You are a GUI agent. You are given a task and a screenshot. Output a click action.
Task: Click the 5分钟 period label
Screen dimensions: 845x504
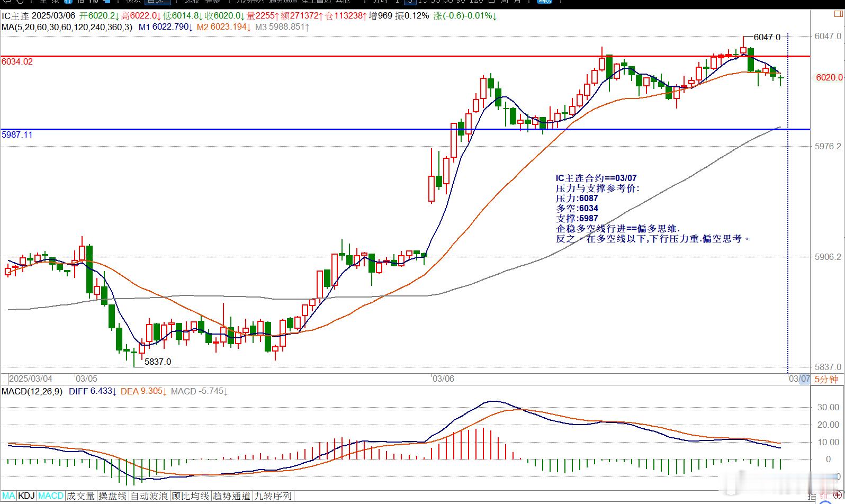click(x=826, y=379)
